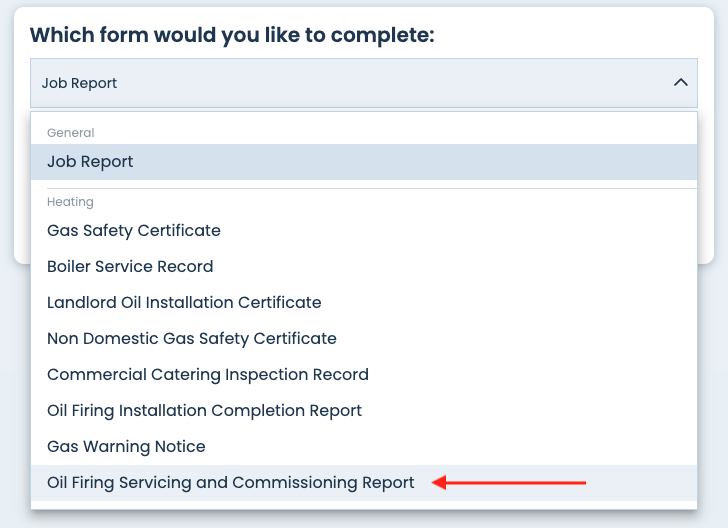This screenshot has width=728, height=528.
Task: Click the 'General' group header label
Action: [70, 133]
